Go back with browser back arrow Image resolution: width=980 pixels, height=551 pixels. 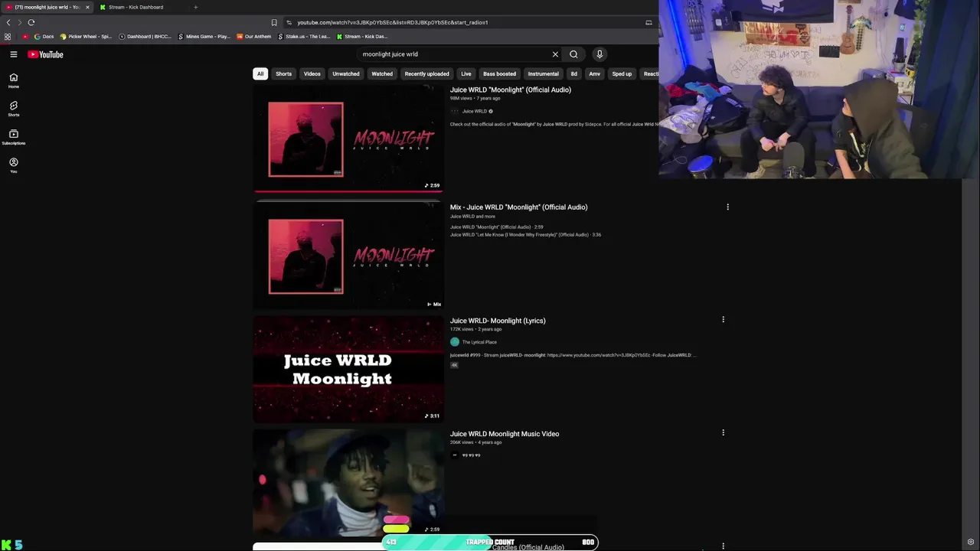(8, 22)
